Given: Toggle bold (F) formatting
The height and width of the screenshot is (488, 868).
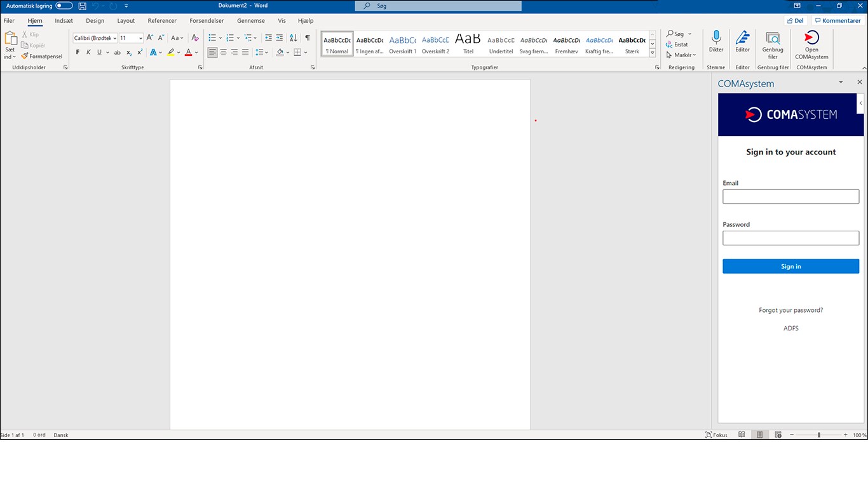Looking at the screenshot, I should (x=78, y=52).
